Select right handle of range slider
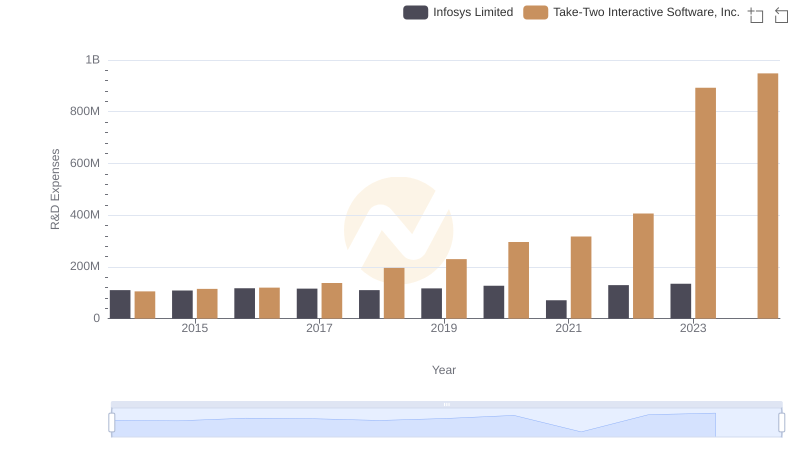Viewport: 800px width, 461px height. [x=781, y=423]
